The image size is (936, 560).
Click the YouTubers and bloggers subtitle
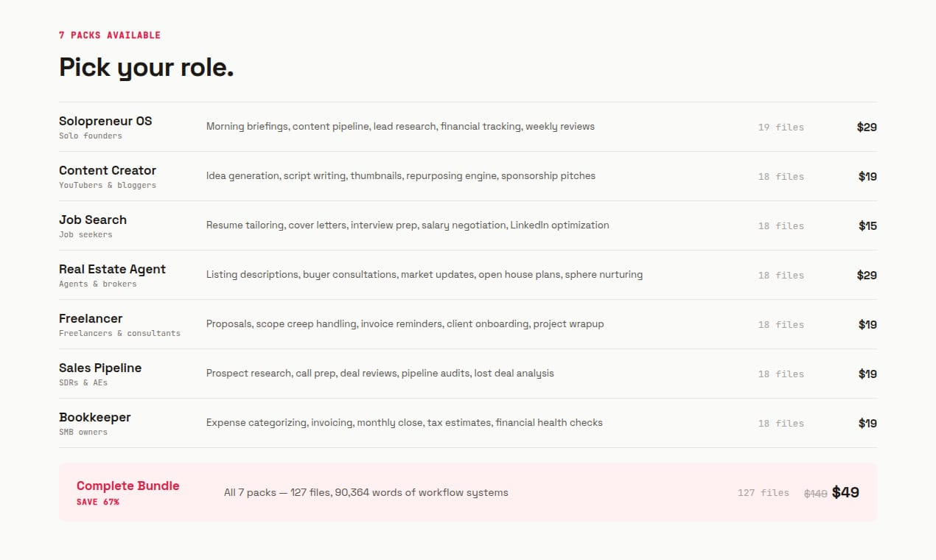[108, 185]
